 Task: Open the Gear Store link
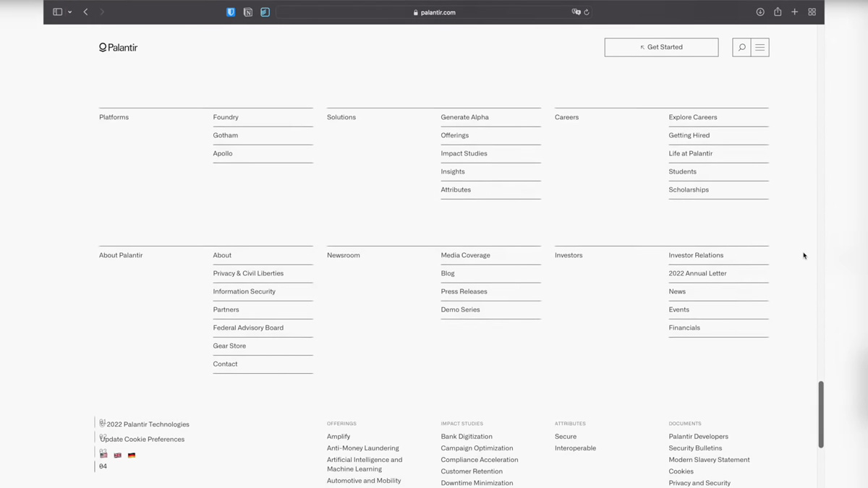tap(229, 346)
